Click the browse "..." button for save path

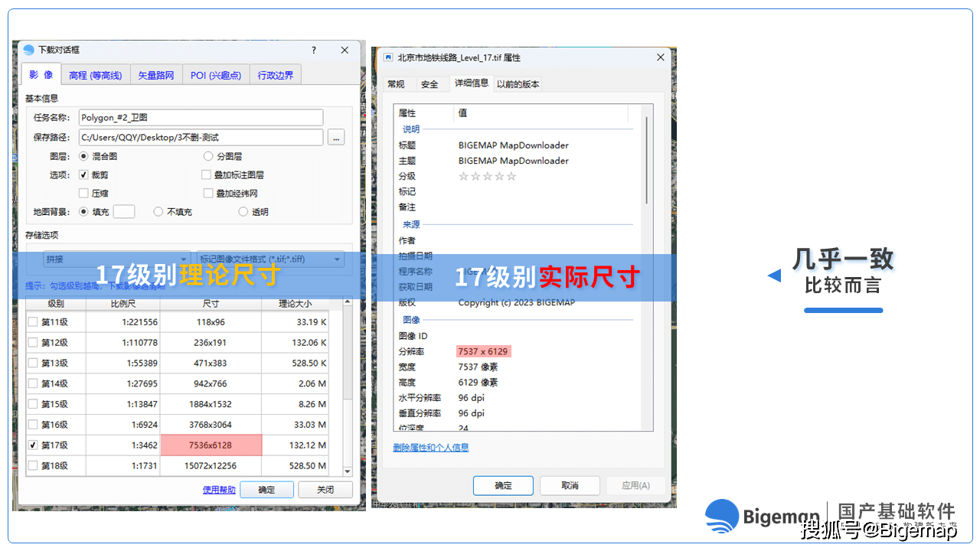(336, 138)
